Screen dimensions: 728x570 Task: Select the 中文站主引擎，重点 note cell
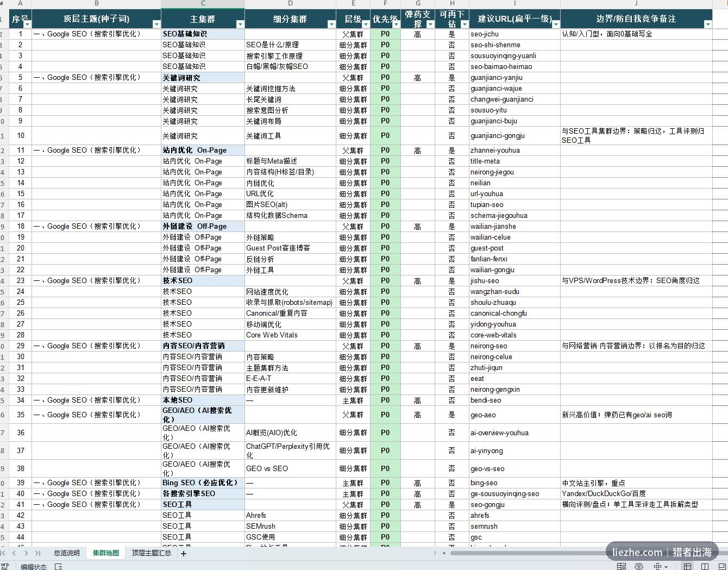(x=636, y=483)
